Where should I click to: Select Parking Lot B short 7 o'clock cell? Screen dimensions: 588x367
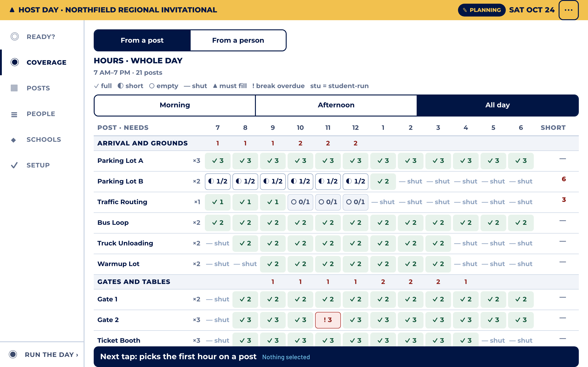click(218, 181)
